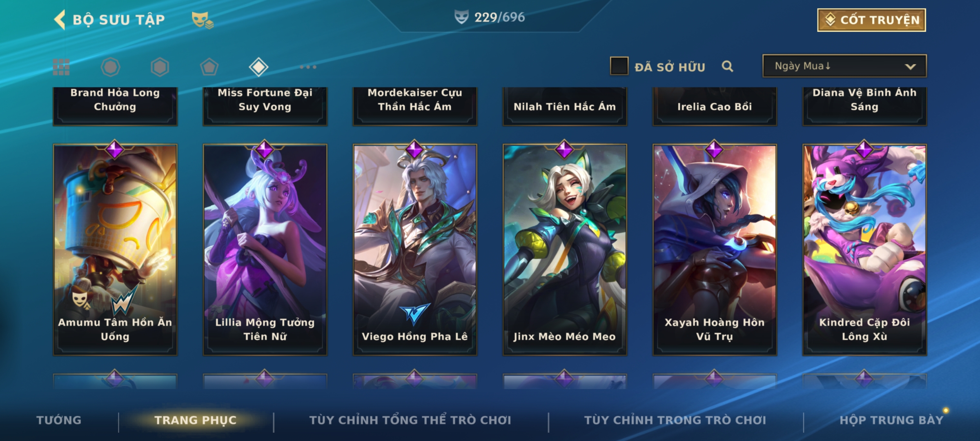The image size is (980, 441).
Task: Open the three-dots more filters icon
Action: click(x=308, y=67)
